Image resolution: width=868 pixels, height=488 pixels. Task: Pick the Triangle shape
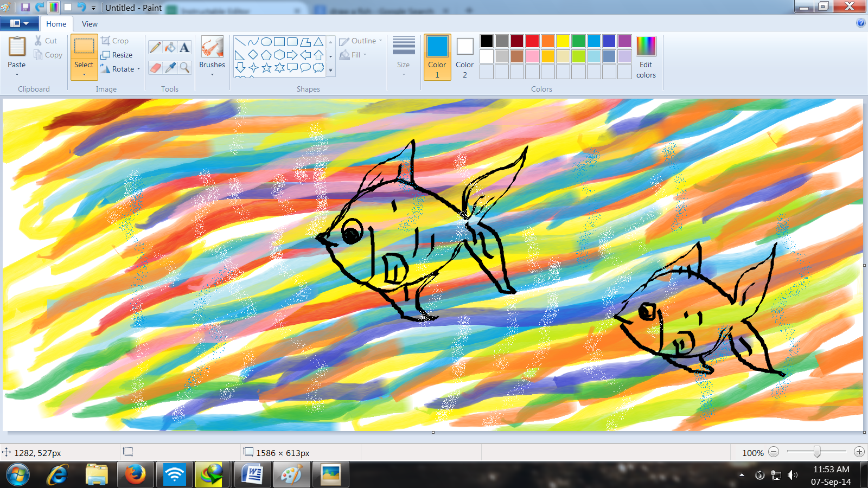coord(318,42)
